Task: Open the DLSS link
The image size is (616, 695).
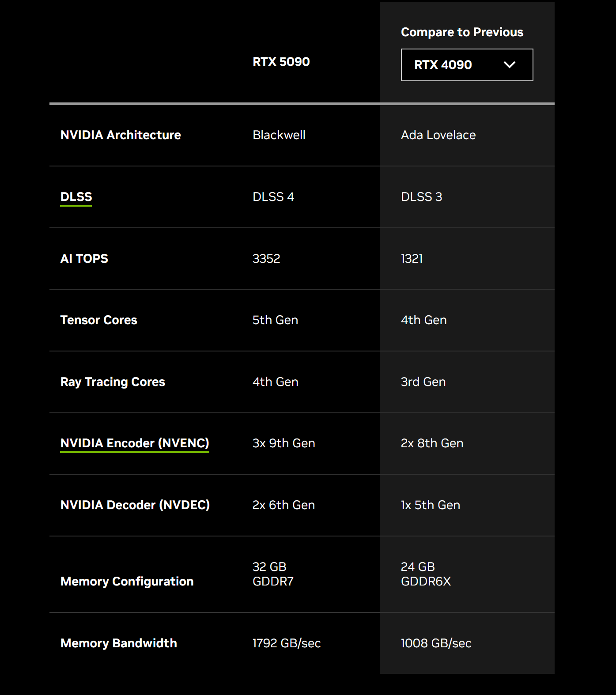Action: point(76,197)
